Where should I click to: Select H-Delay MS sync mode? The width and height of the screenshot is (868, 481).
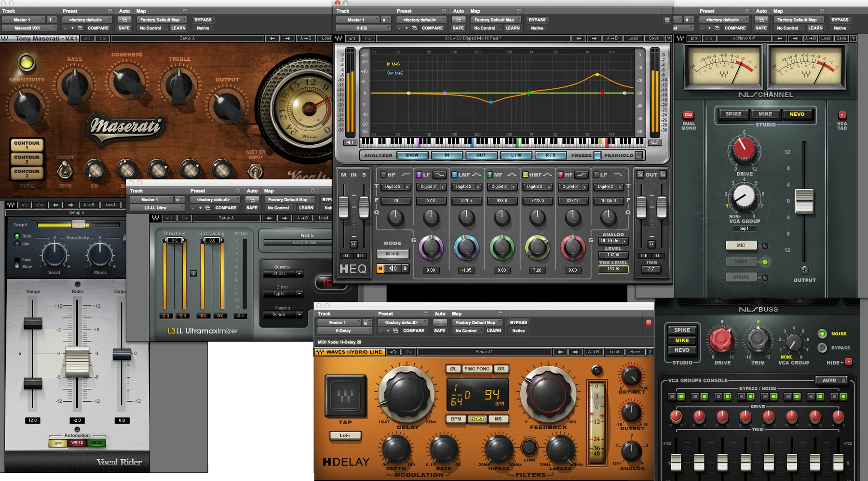[x=499, y=419]
